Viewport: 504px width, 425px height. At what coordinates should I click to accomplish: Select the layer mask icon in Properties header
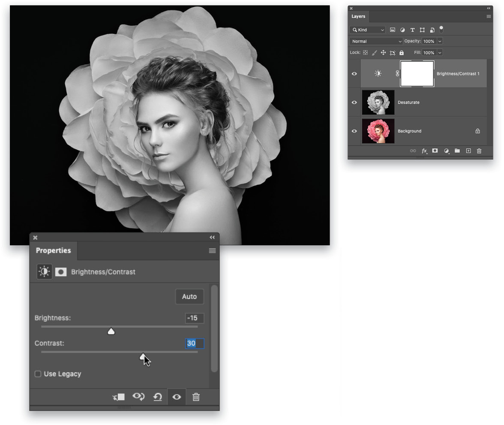60,271
